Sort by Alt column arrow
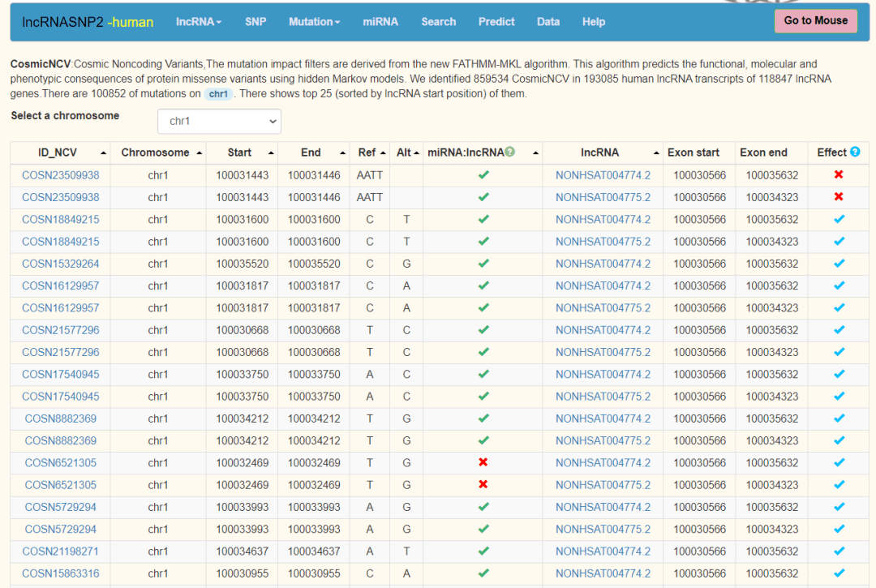Screen dimensions: 876x588 pos(416,153)
